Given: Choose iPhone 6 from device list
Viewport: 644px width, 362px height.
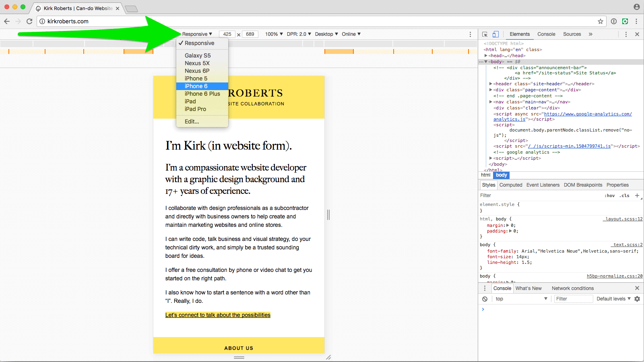Looking at the screenshot, I should point(202,86).
